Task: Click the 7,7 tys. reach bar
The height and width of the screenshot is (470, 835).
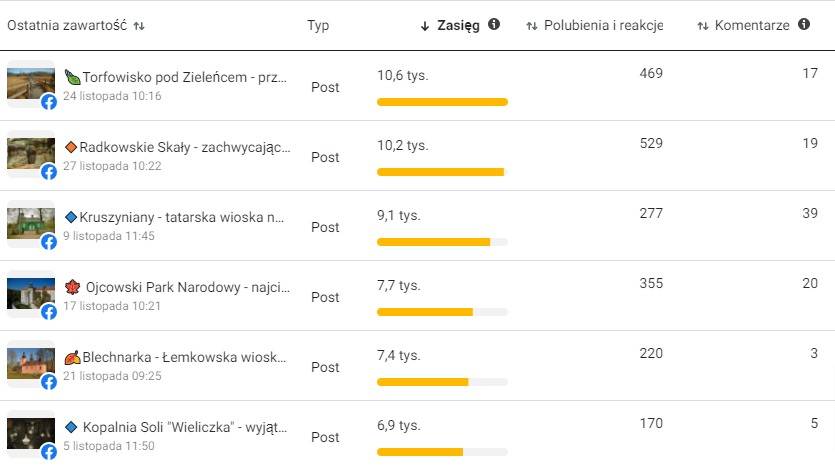Action: [x=443, y=312]
